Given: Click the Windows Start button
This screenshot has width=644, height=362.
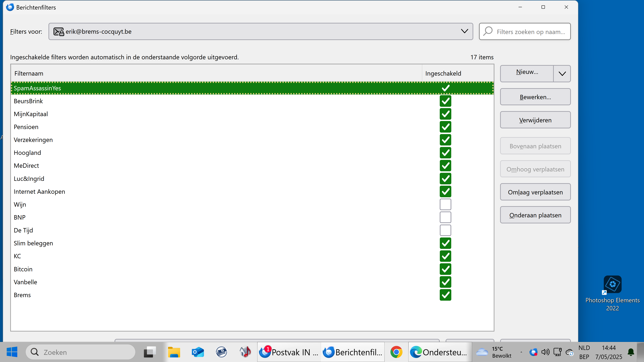Looking at the screenshot, I should click(x=12, y=352).
